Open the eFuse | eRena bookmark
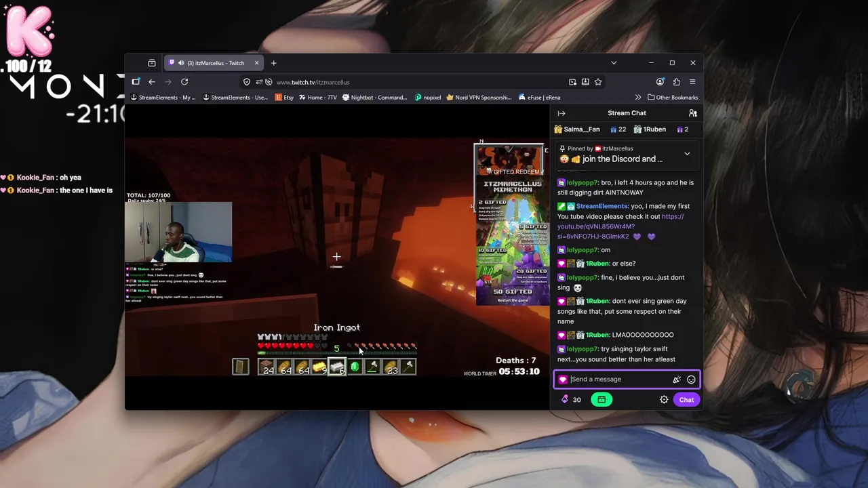This screenshot has height=488, width=868. point(539,98)
